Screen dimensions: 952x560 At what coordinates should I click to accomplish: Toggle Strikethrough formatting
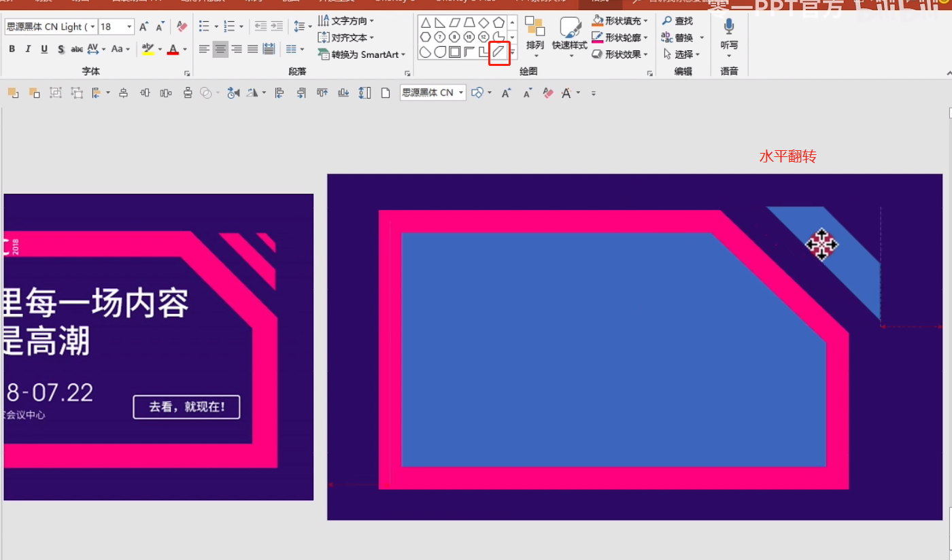(x=77, y=49)
